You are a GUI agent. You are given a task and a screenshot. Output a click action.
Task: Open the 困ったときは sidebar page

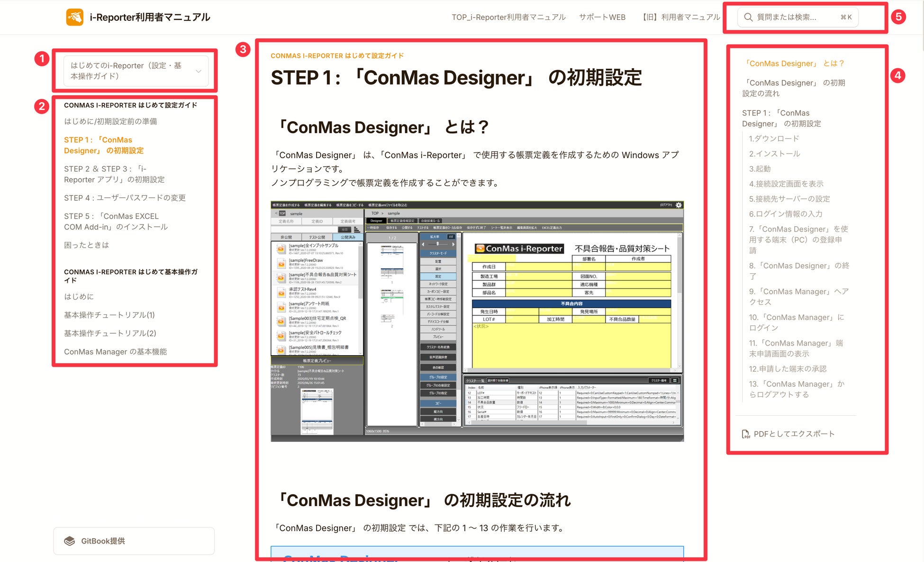coord(86,245)
